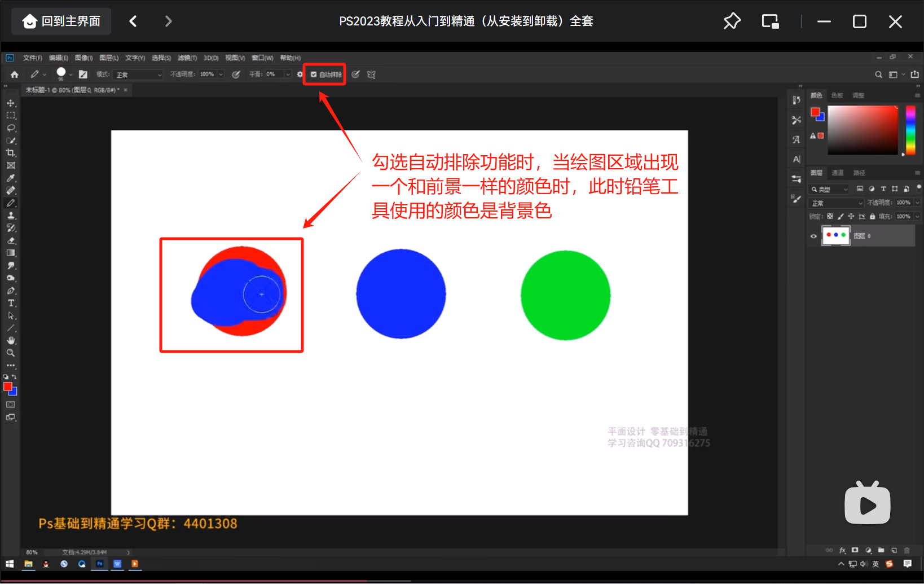Open the 图像(I) menu

pyautogui.click(x=83, y=58)
